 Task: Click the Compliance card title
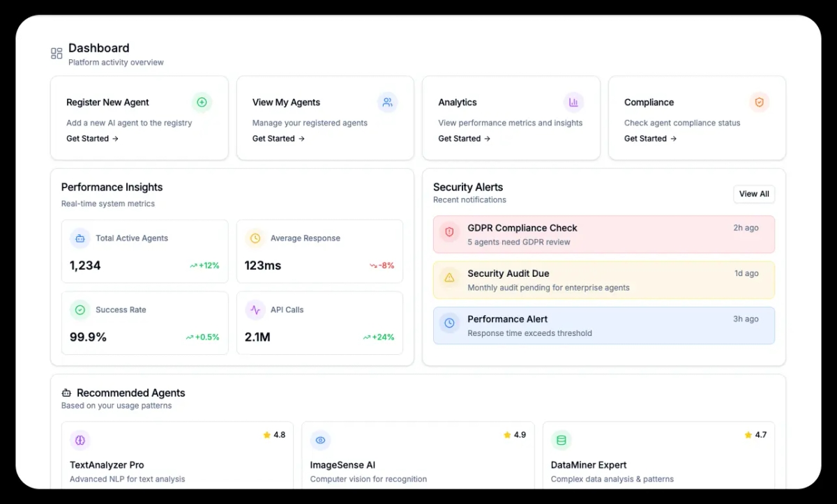[649, 102]
